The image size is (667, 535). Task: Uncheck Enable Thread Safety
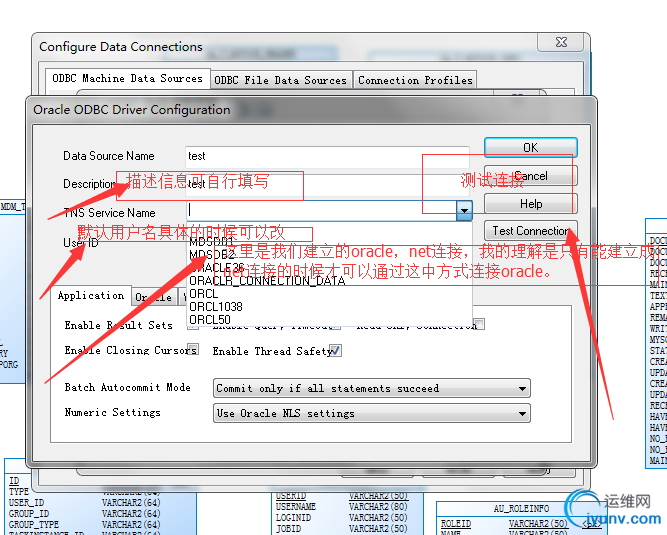(335, 351)
